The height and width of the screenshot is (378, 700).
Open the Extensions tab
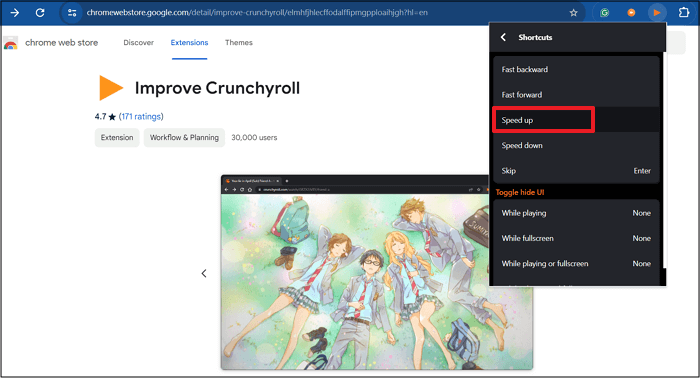[x=189, y=42]
